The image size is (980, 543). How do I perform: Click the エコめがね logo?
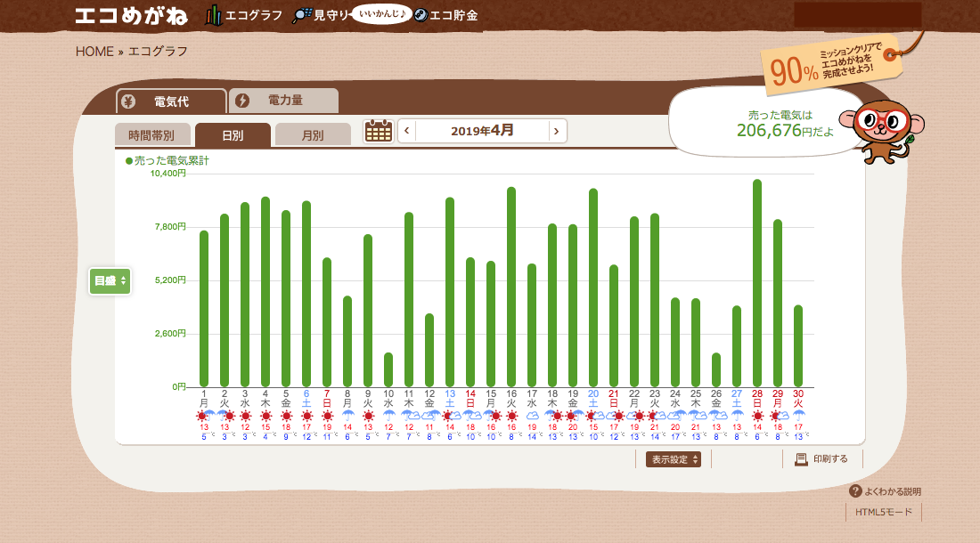point(131,16)
